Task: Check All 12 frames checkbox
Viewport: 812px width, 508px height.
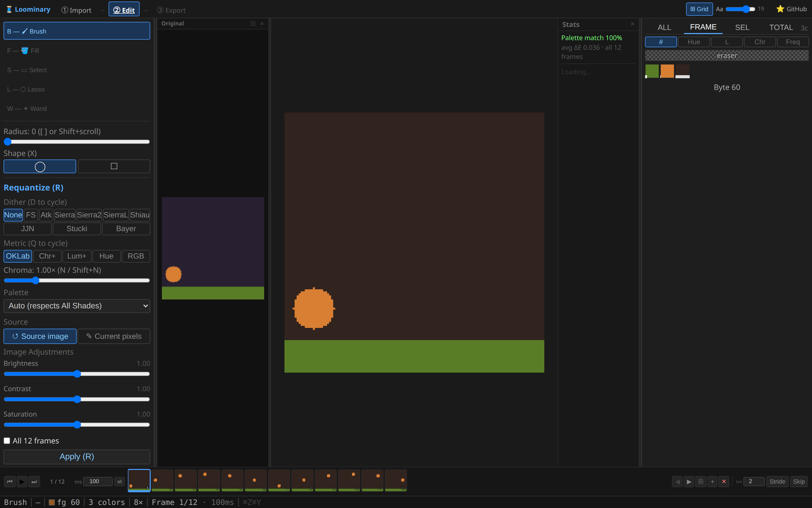Action: pos(7,440)
